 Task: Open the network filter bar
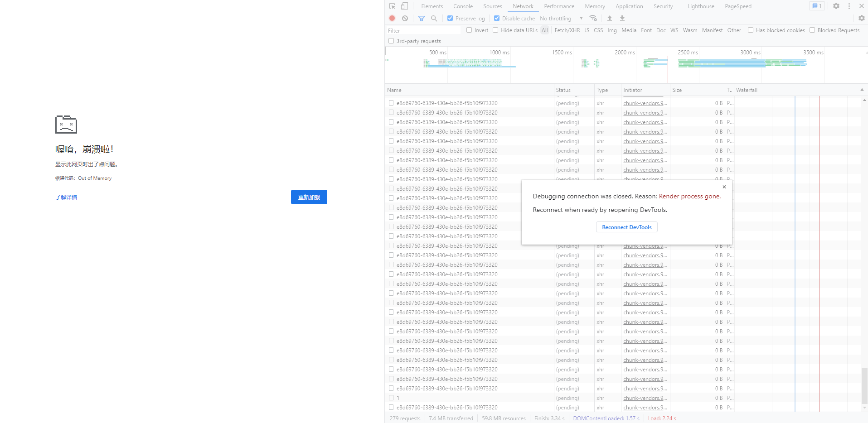[x=421, y=18]
